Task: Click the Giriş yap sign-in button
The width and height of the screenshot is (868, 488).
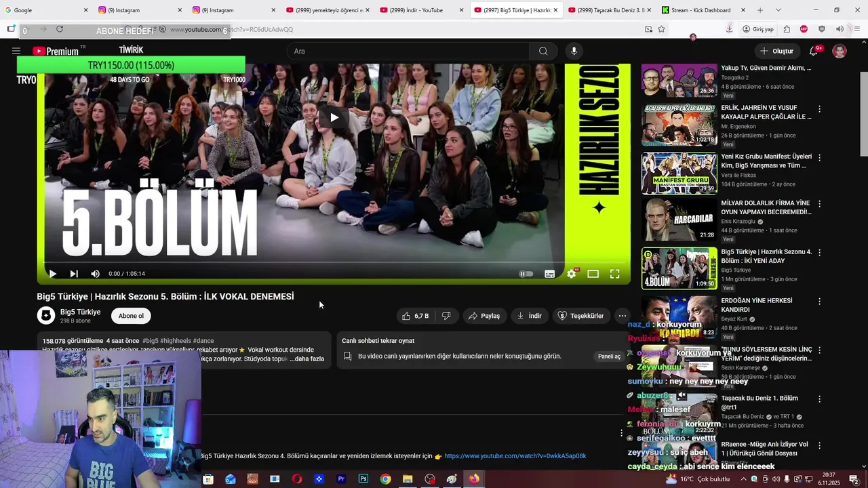Action: pos(757,29)
